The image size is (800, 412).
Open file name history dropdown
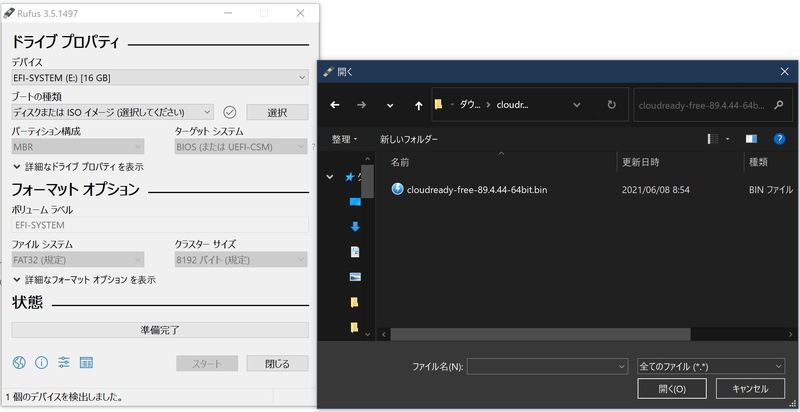[x=621, y=366]
